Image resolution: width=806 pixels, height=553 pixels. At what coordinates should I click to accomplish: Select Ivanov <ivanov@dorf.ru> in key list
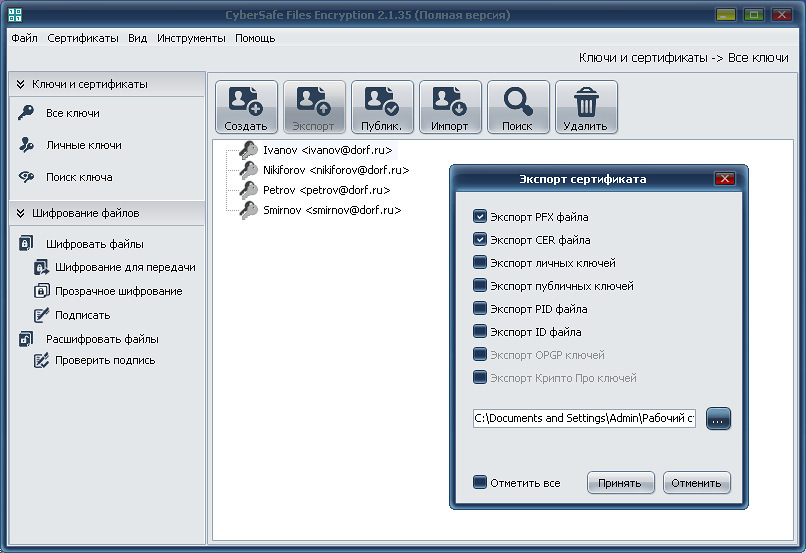[x=327, y=150]
